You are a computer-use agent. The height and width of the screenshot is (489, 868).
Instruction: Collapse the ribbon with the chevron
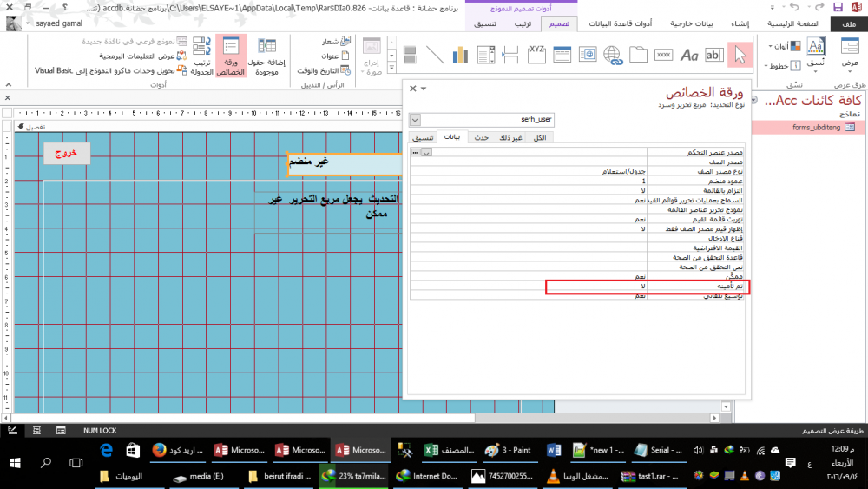pos(9,85)
